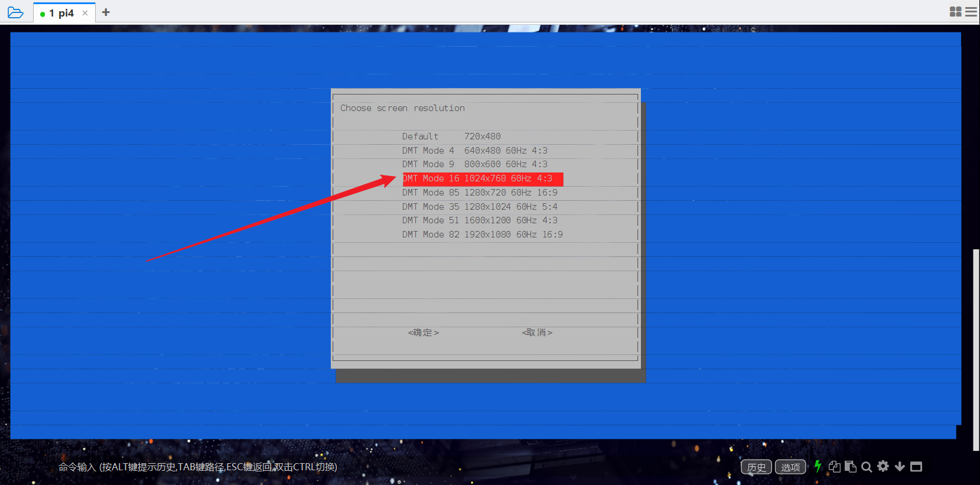Open settings gear in bottom toolbar
980x485 pixels.
point(883,466)
